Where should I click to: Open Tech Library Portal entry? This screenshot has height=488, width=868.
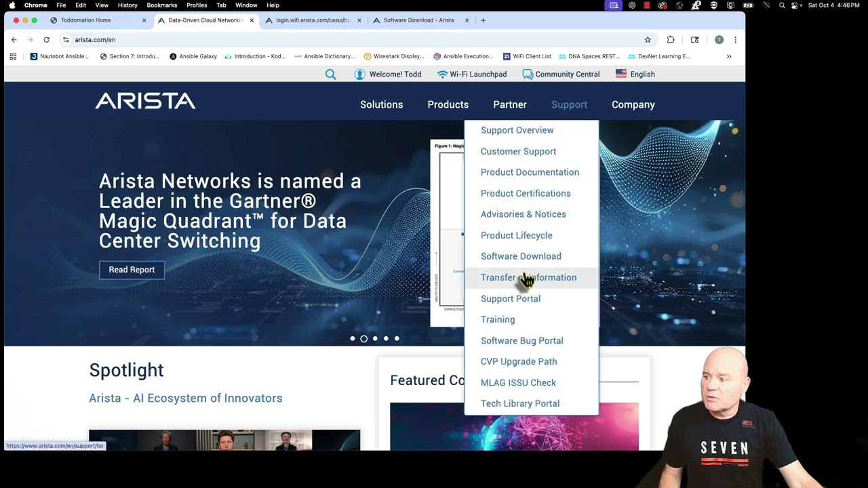tap(520, 403)
